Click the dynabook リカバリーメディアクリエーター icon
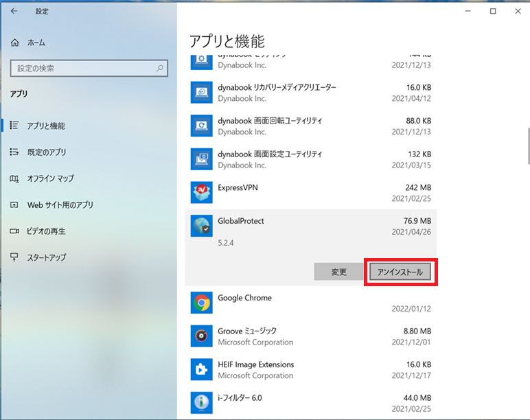Screen dimensions: 530x420 [x=201, y=93]
